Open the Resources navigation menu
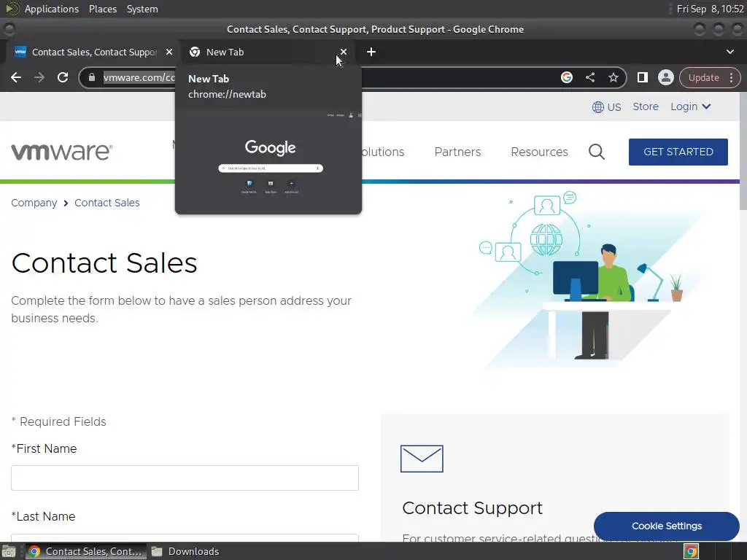747x560 pixels. [x=539, y=152]
